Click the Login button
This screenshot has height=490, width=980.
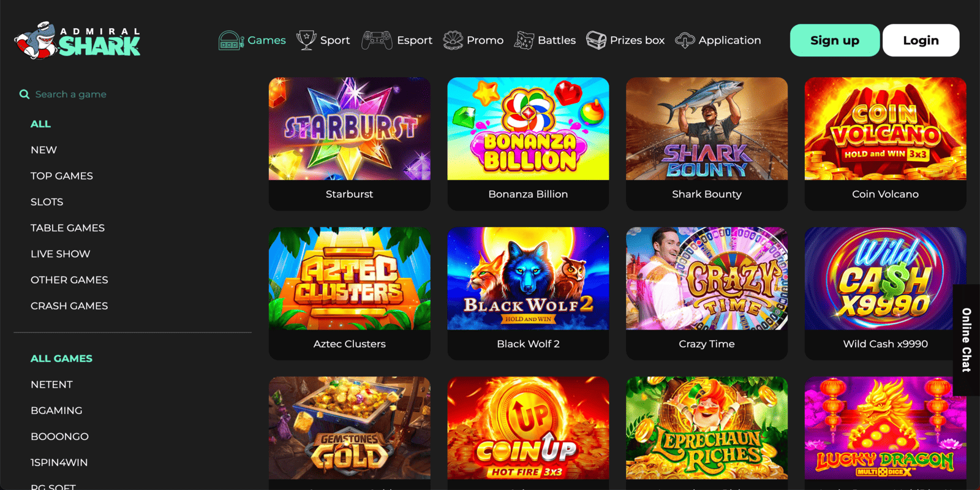[x=921, y=40]
